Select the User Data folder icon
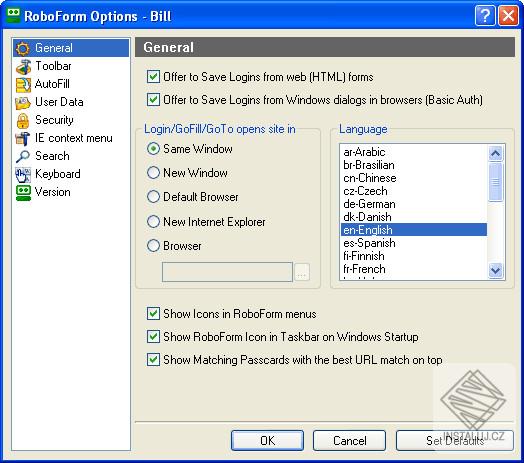 pos(23,103)
